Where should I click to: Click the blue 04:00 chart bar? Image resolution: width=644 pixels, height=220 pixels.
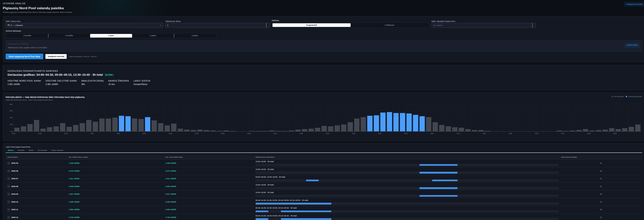pyautogui.click(x=121, y=124)
